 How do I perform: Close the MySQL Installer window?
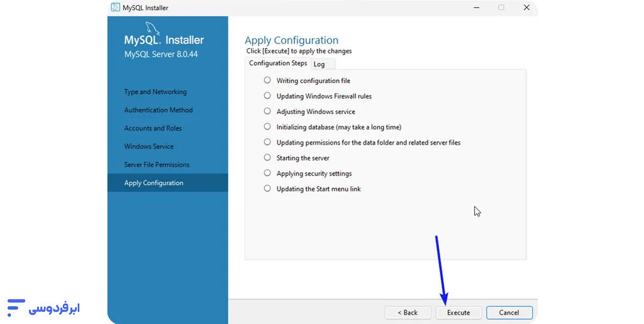pos(527,8)
